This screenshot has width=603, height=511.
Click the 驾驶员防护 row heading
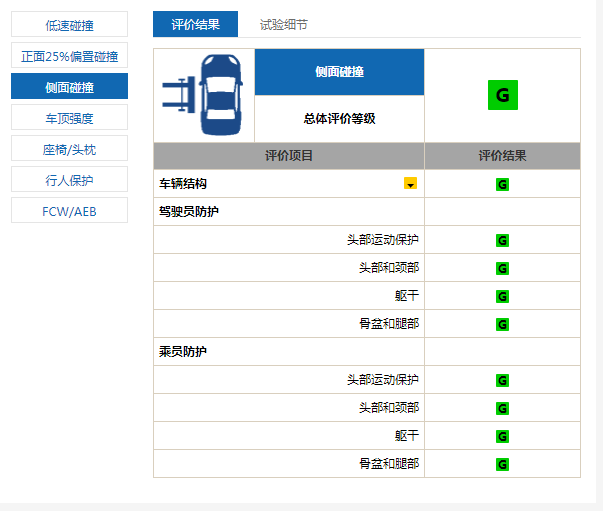coord(189,212)
